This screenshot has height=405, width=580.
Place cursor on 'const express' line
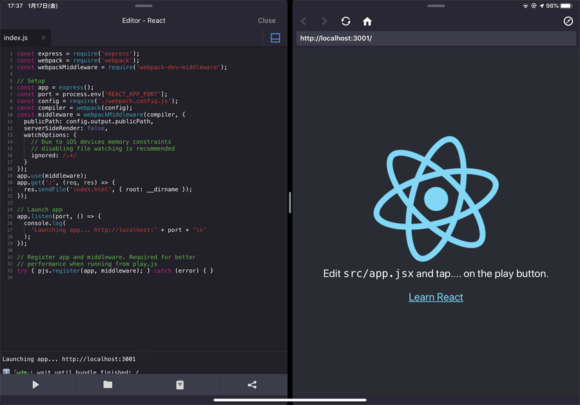[x=78, y=54]
